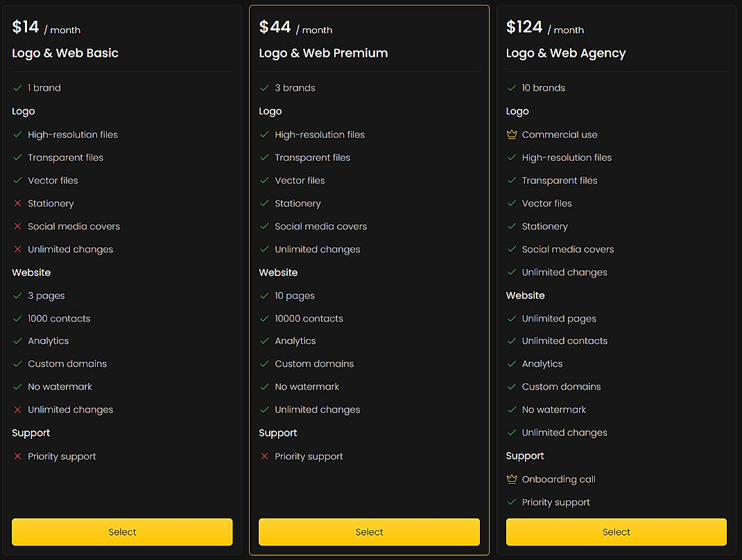Click the crown icon beside Commercial use
742x560 pixels.
point(512,134)
